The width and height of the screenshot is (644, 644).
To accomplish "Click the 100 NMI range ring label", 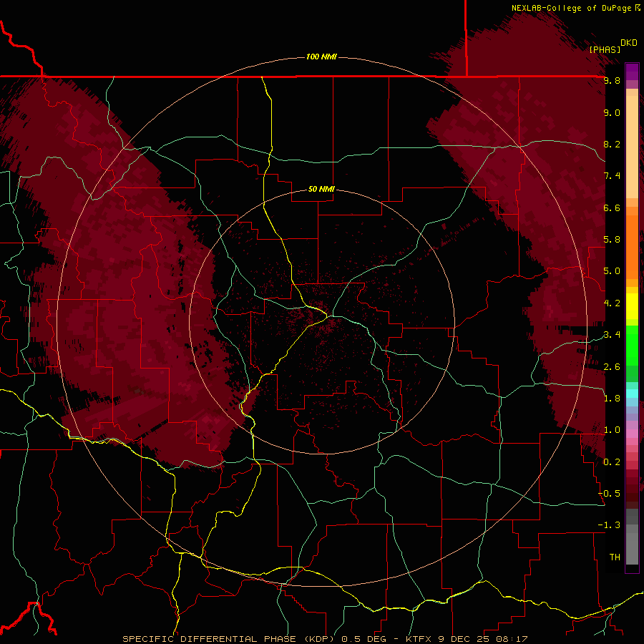I will [x=321, y=57].
